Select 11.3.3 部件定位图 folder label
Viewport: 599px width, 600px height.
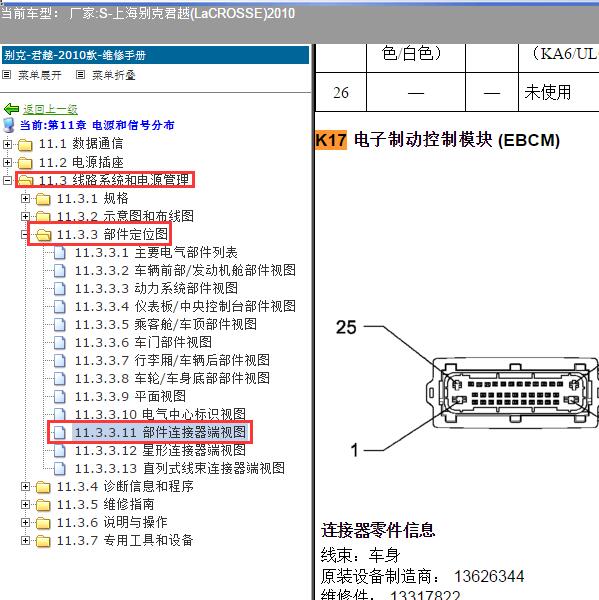112,234
